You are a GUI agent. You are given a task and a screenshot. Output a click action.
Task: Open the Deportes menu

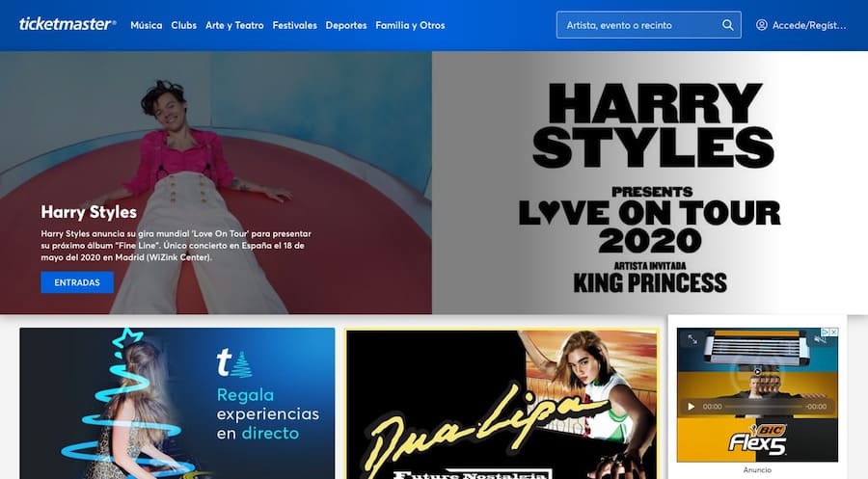(x=346, y=25)
